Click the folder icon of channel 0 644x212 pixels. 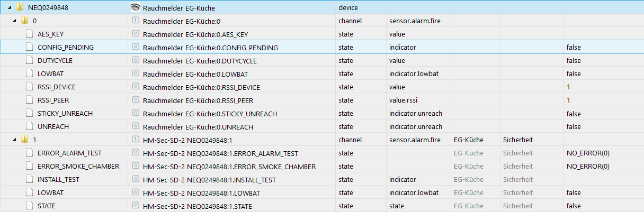(24, 21)
